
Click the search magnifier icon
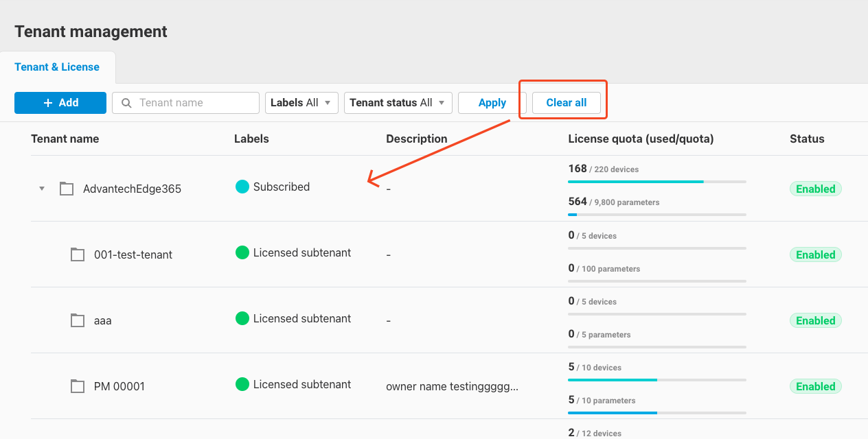[x=126, y=102]
